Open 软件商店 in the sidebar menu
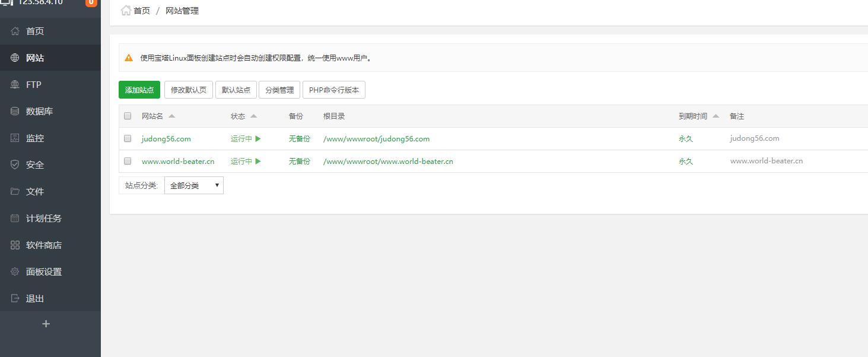This screenshot has height=357, width=868. pyautogui.click(x=43, y=245)
